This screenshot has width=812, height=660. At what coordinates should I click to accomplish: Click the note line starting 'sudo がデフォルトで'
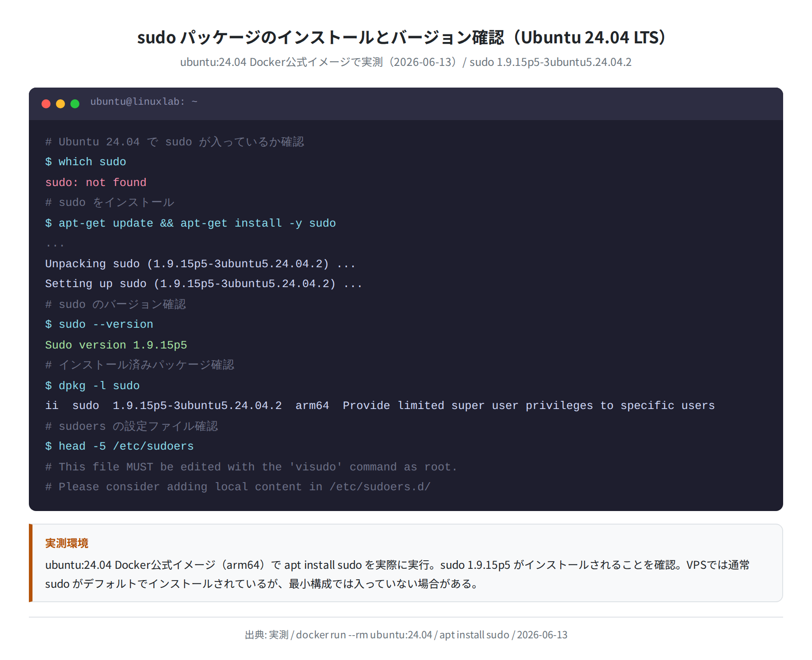(262, 584)
